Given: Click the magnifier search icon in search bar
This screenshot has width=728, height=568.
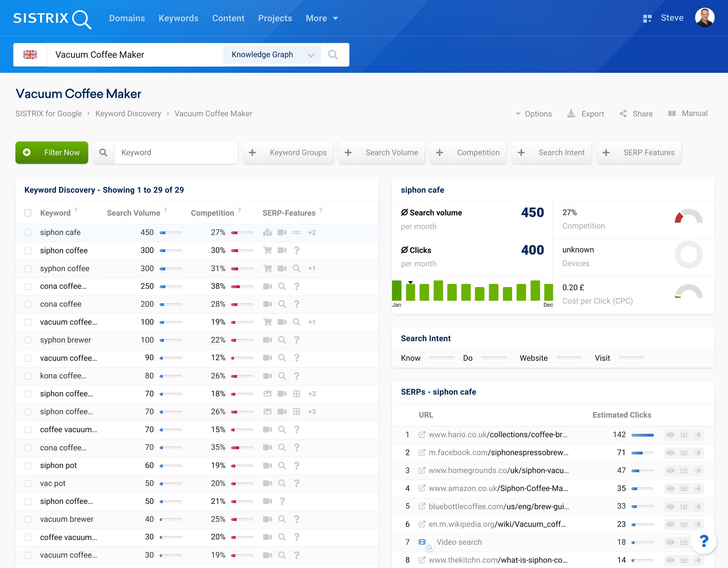Looking at the screenshot, I should click(x=333, y=55).
